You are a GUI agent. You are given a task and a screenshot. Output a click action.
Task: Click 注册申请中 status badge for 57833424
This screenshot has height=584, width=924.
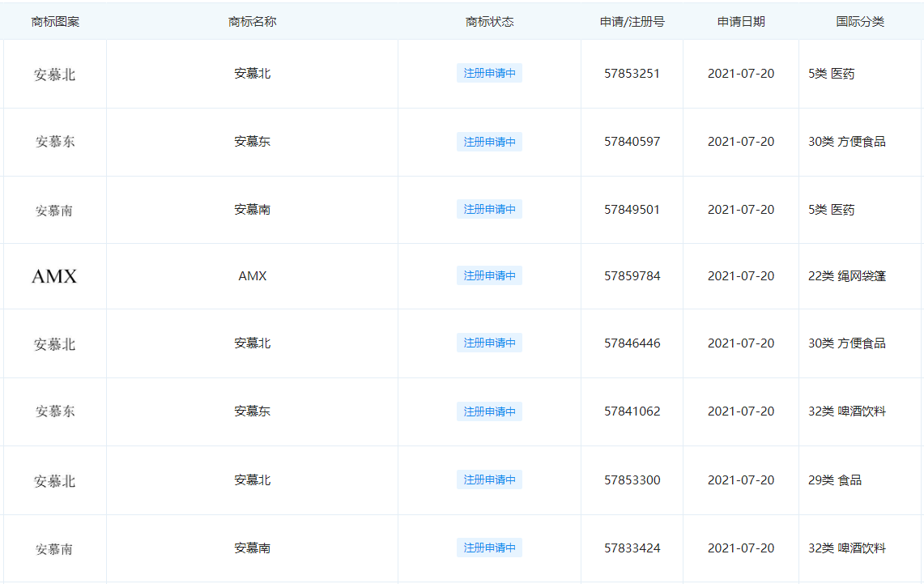tap(489, 548)
